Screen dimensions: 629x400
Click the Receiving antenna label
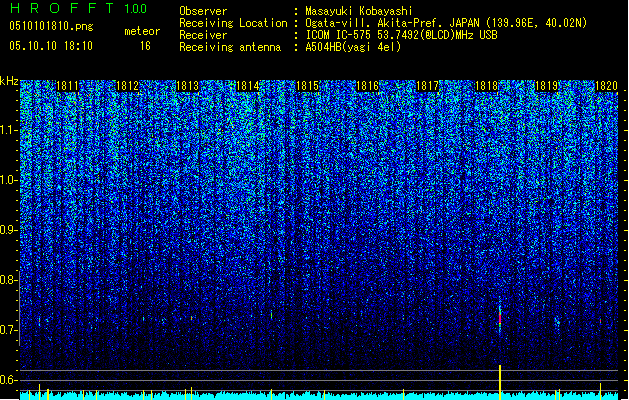230,47
